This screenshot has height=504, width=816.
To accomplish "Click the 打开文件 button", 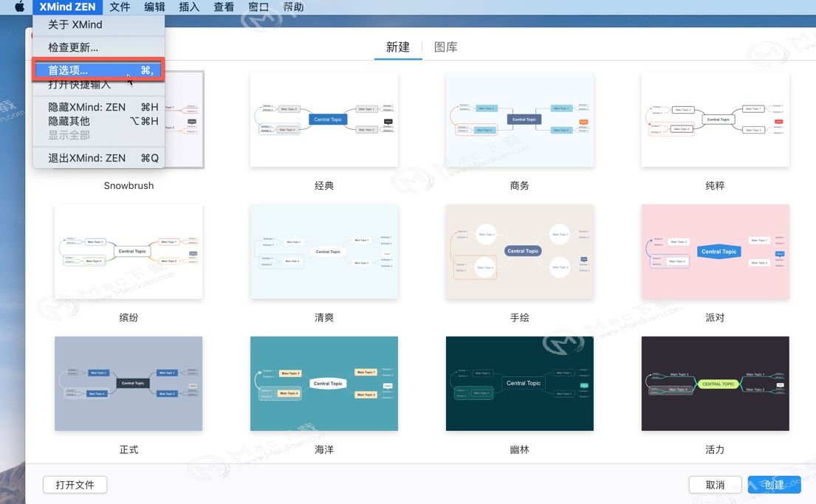I will 75,485.
